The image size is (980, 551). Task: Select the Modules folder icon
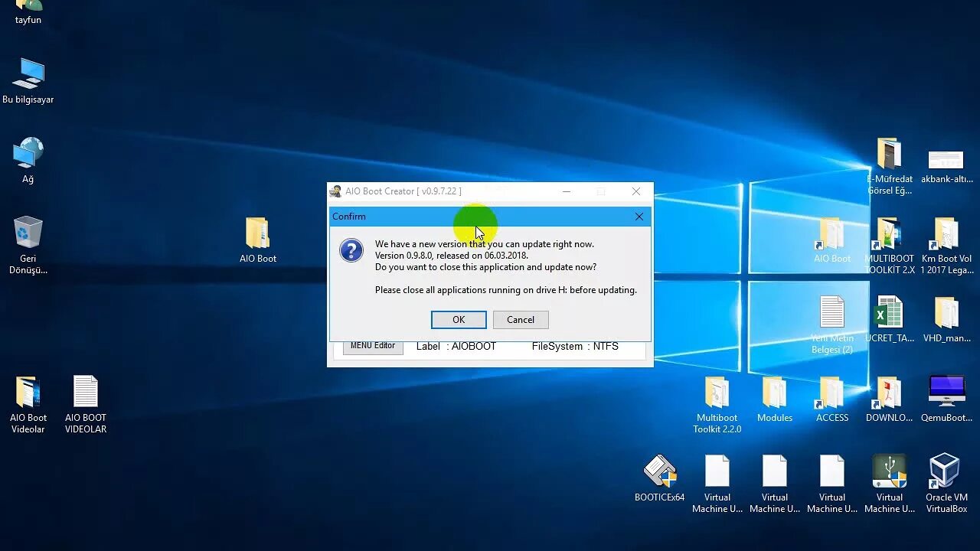click(775, 399)
